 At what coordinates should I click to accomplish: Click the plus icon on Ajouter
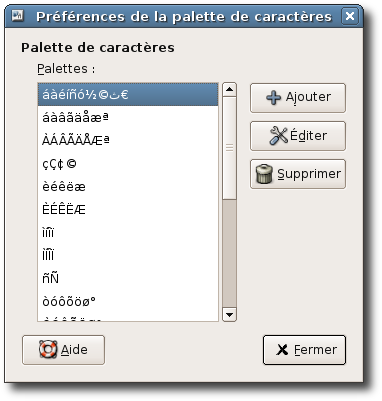click(x=274, y=98)
